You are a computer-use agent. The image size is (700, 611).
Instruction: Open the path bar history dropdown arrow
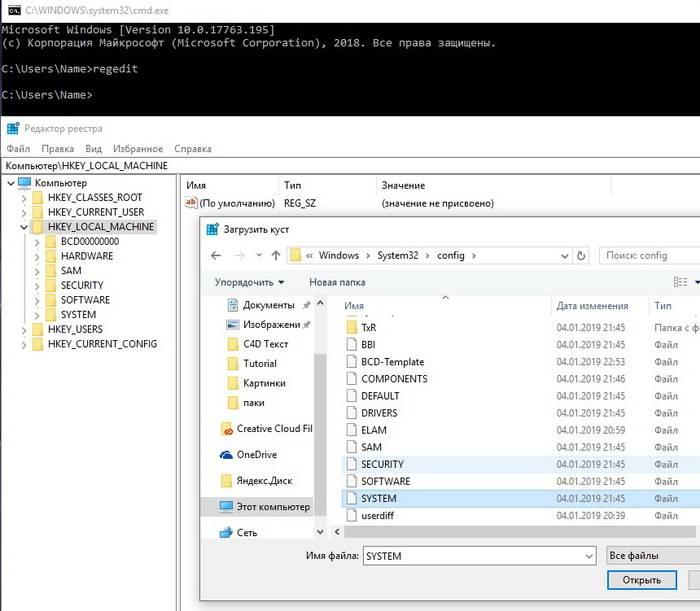(565, 256)
